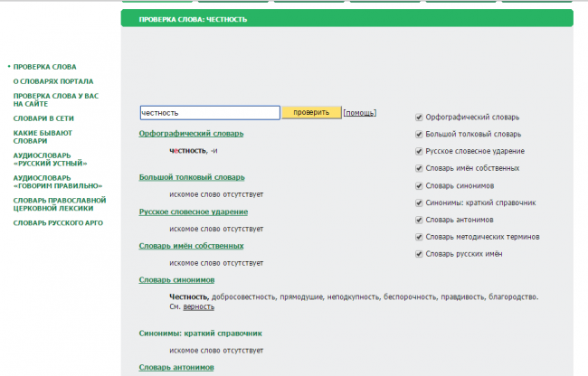The image size is (588, 376).
Task: Go to О словарях портала menu item
Action: tap(51, 80)
